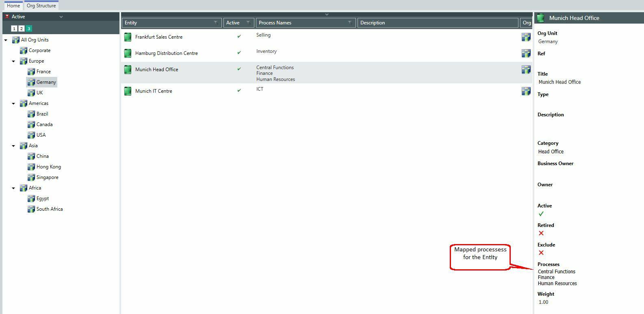Click the red Active filter icon
Viewport: 644px width, 314px height.
coord(7,17)
